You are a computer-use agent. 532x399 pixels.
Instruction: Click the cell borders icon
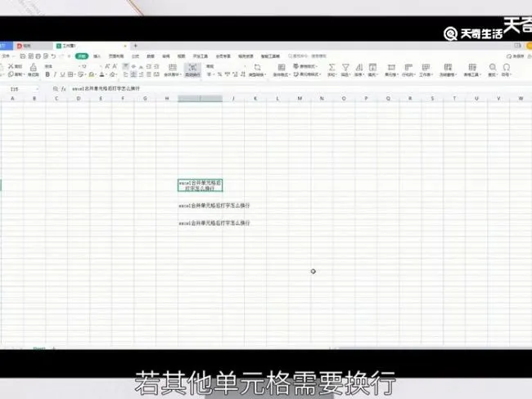coord(70,74)
